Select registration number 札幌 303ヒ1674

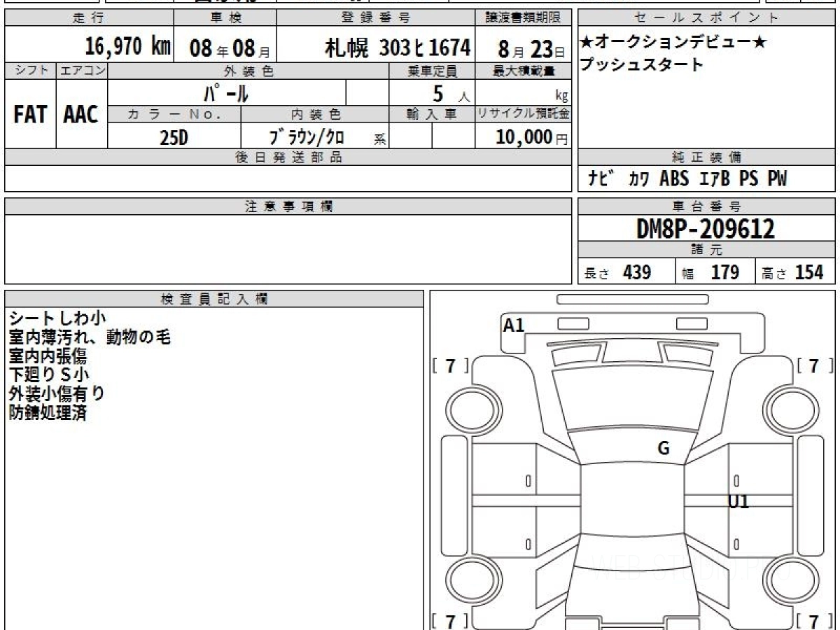pos(397,48)
